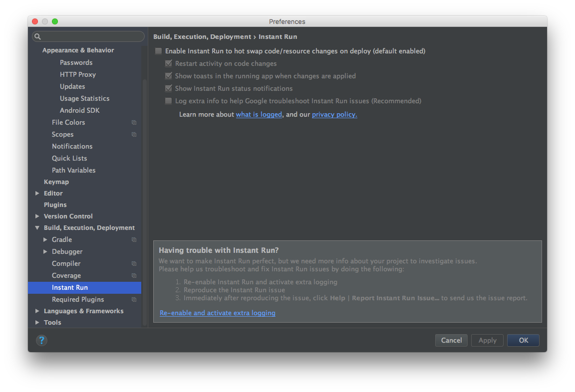Open the privacy policy link

[334, 114]
